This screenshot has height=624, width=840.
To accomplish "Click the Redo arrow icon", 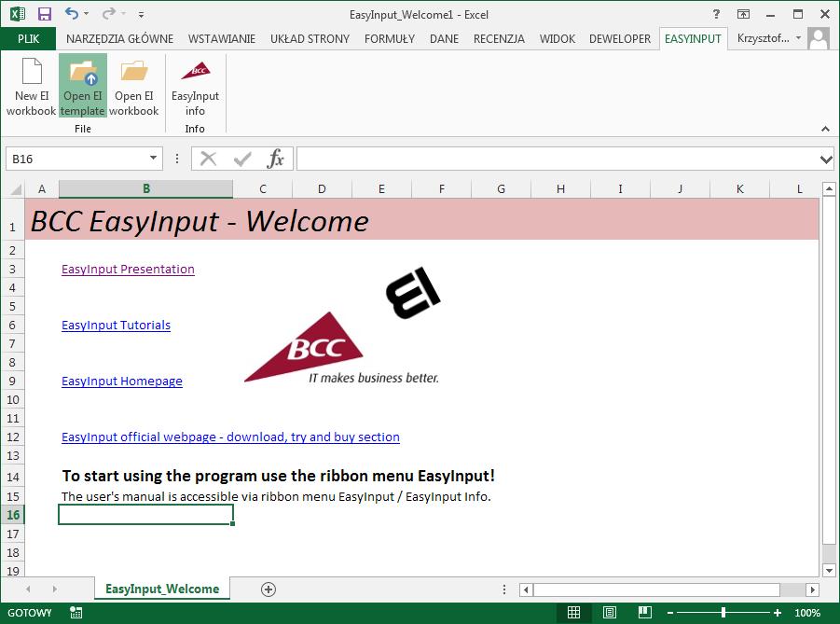I will click(x=108, y=13).
